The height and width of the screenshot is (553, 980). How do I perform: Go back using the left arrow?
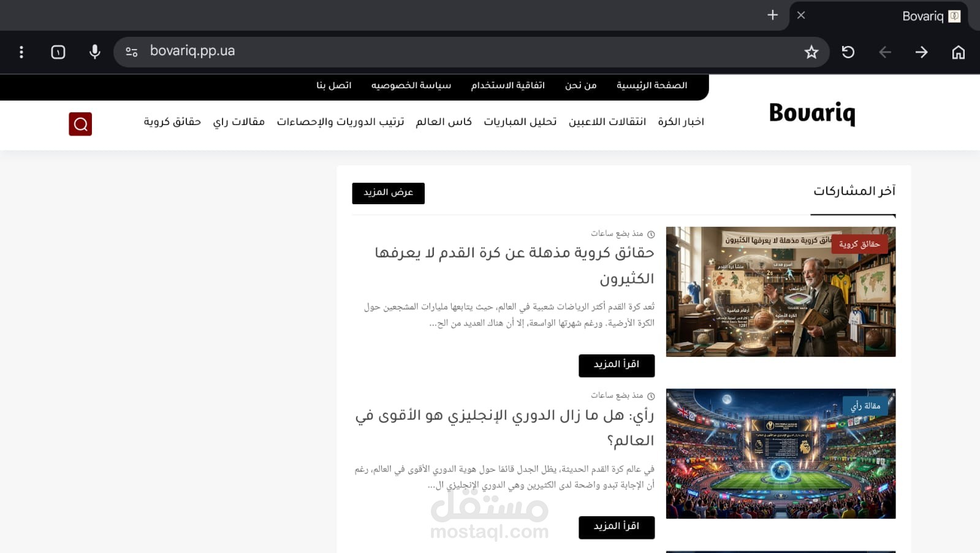(885, 52)
